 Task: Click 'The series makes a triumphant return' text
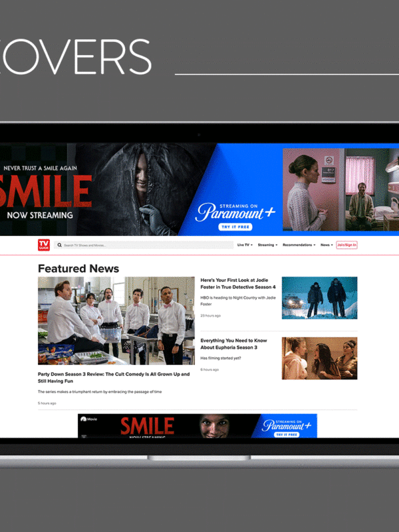pos(100,392)
